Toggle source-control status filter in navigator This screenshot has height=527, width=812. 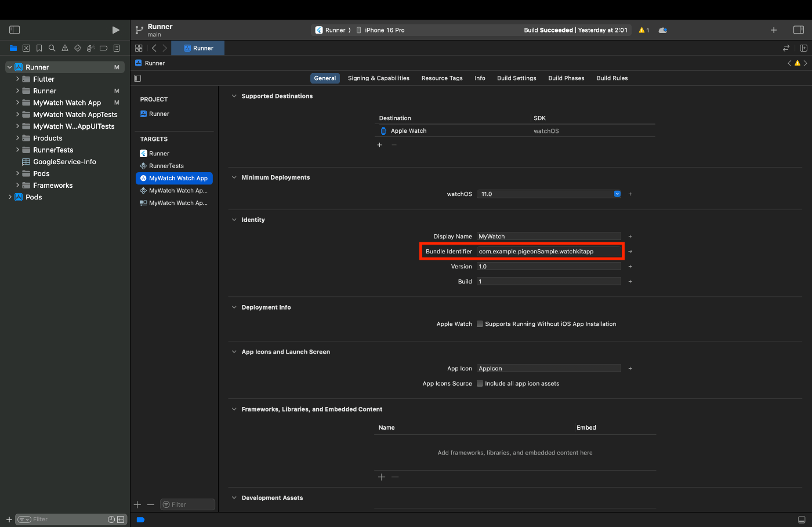pos(121,519)
